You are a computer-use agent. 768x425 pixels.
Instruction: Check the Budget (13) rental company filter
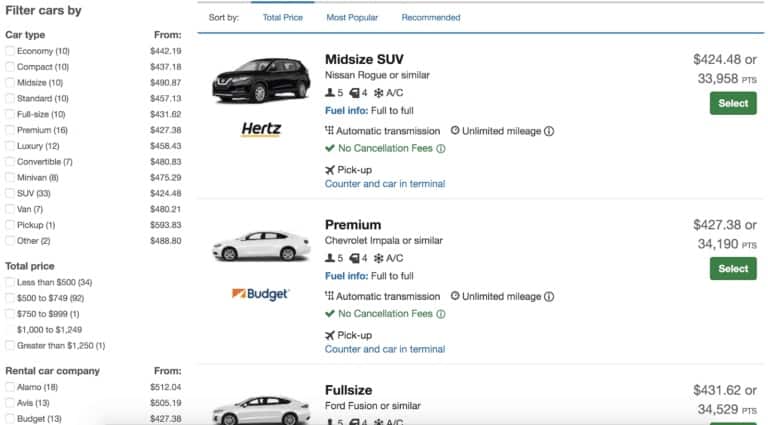coord(10,419)
